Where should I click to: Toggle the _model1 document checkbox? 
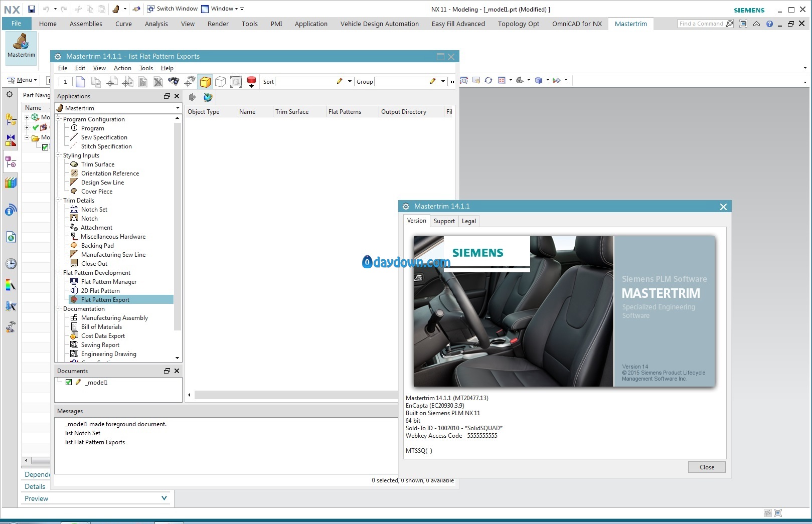point(69,382)
